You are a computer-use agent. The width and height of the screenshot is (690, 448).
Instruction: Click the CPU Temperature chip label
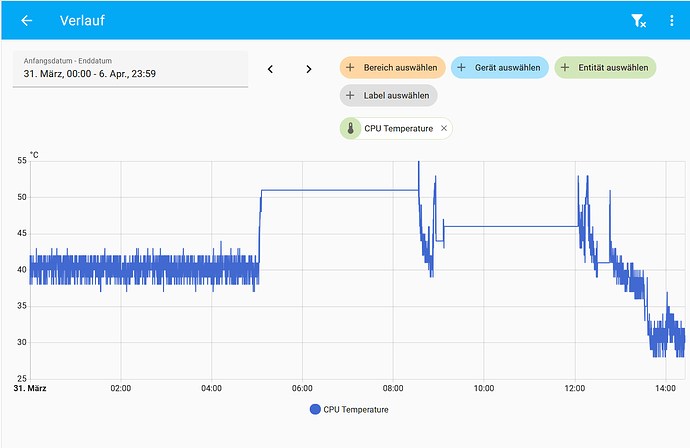(x=399, y=129)
